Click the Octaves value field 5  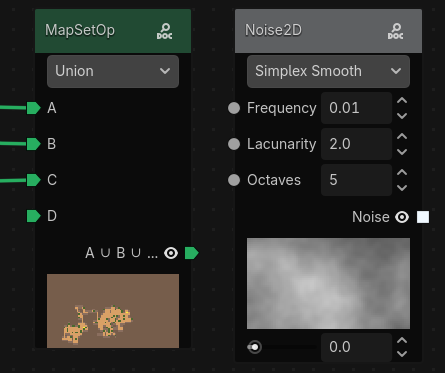point(356,180)
